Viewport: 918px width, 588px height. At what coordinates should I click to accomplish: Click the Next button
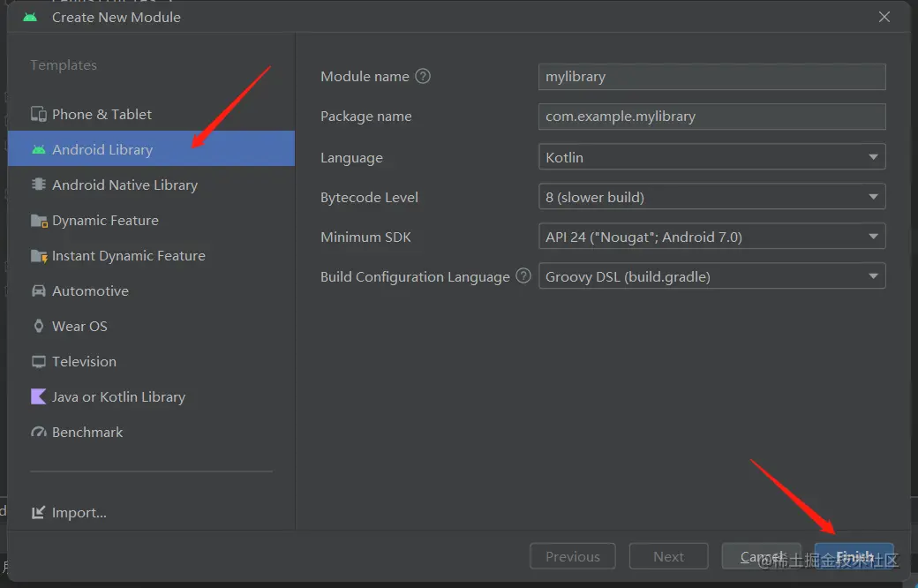point(668,556)
